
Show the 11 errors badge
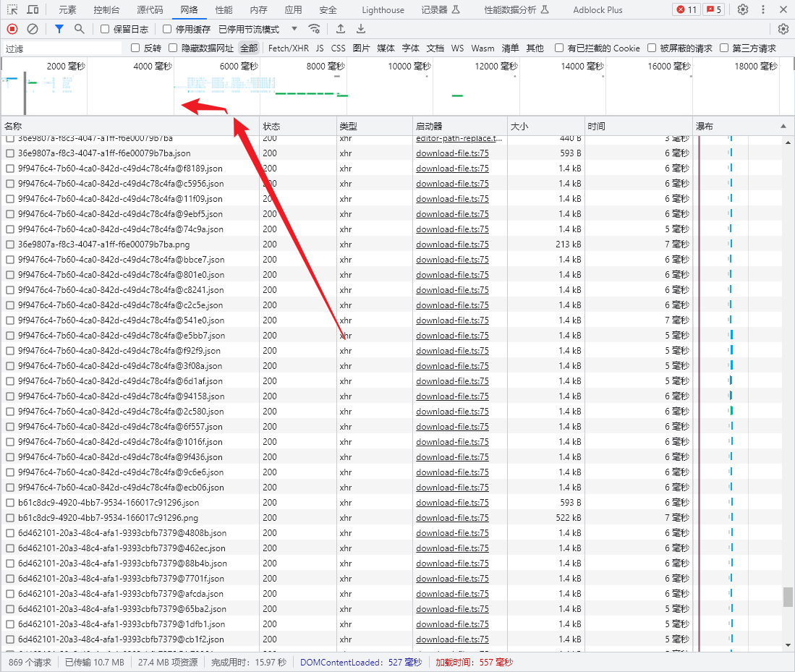[686, 9]
